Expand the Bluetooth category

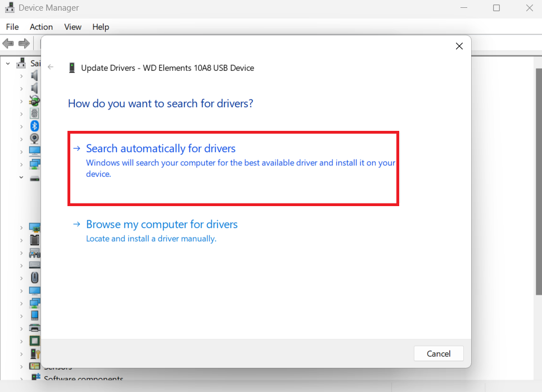coord(21,127)
